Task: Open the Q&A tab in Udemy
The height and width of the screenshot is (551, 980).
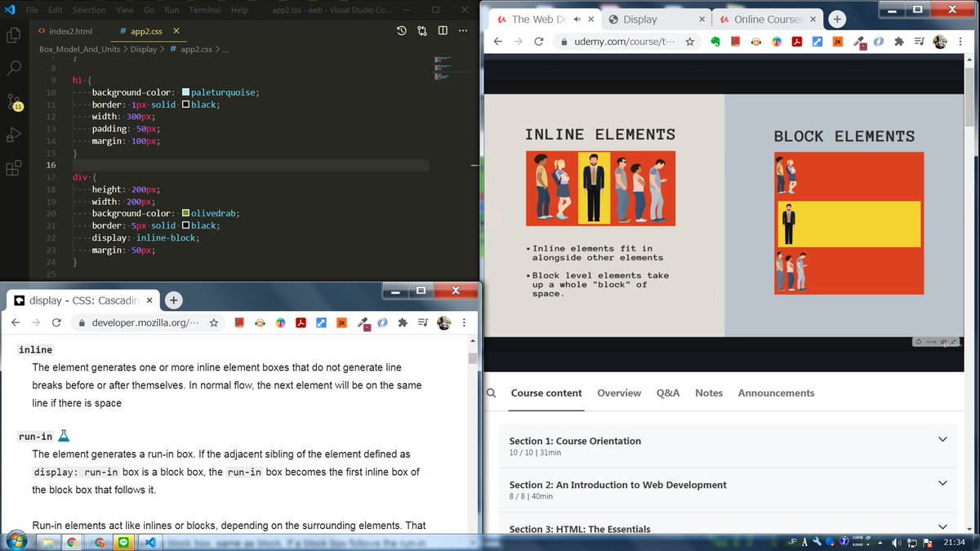Action: coord(668,393)
